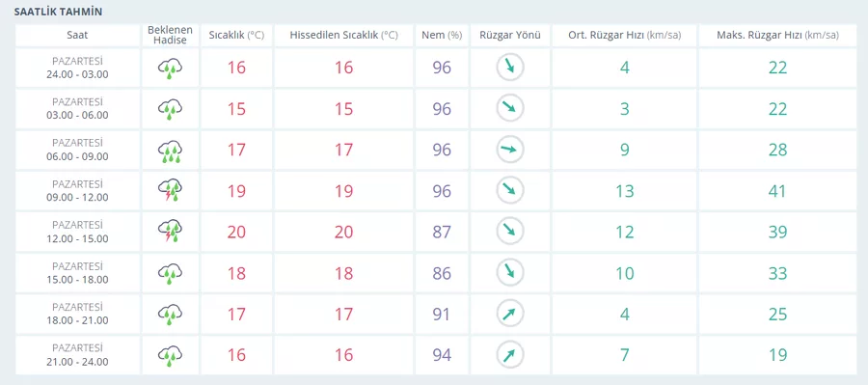Click the Pazartesi 12.00 - 15.00 time cell
The image size is (868, 385).
(77, 233)
